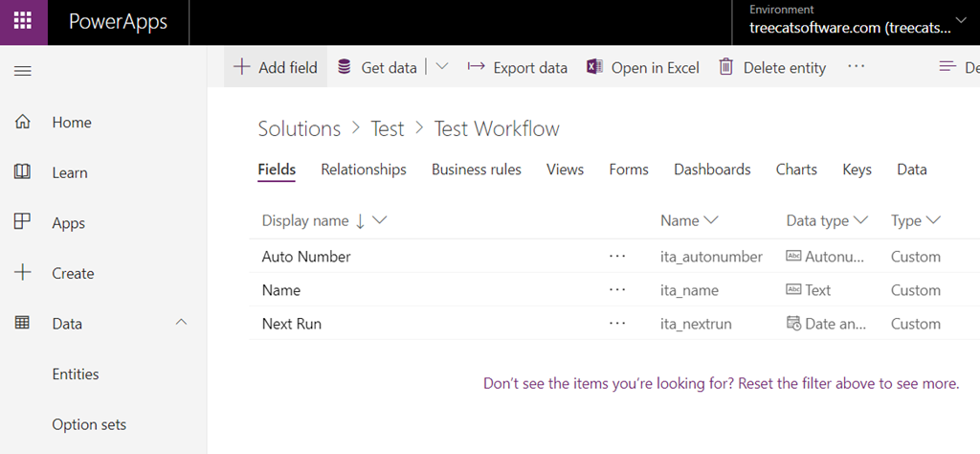This screenshot has height=454, width=980.
Task: Open the app launcher waffle icon
Action: (x=23, y=22)
